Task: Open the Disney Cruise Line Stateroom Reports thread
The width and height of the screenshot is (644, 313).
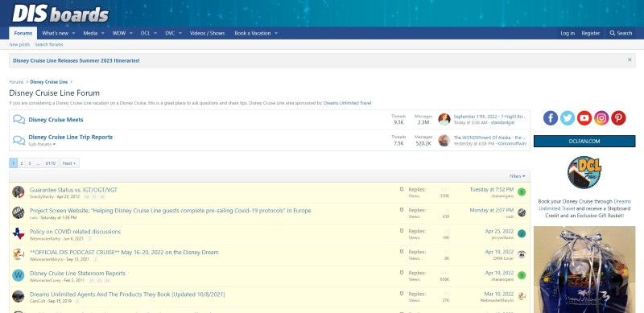Action: pos(77,273)
